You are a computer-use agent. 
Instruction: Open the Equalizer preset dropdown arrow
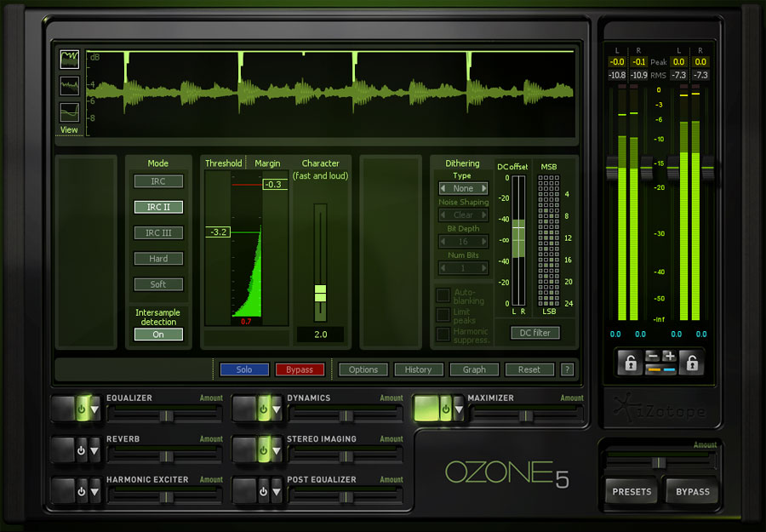click(x=94, y=409)
